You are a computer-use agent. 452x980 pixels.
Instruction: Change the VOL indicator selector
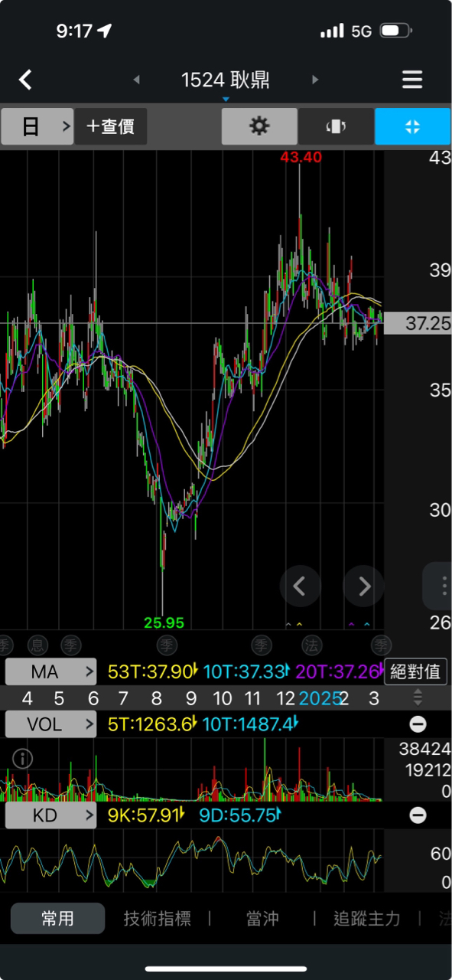click(51, 724)
